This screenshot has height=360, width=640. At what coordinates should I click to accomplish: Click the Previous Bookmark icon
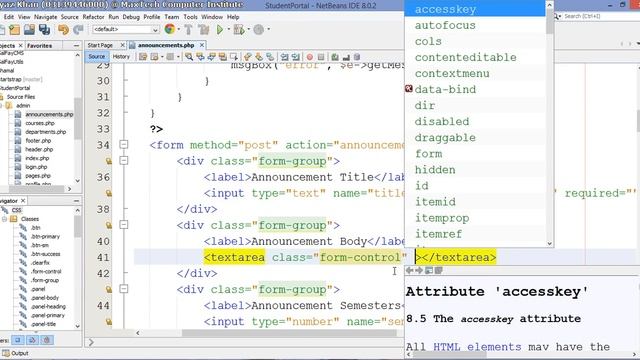[248, 57]
